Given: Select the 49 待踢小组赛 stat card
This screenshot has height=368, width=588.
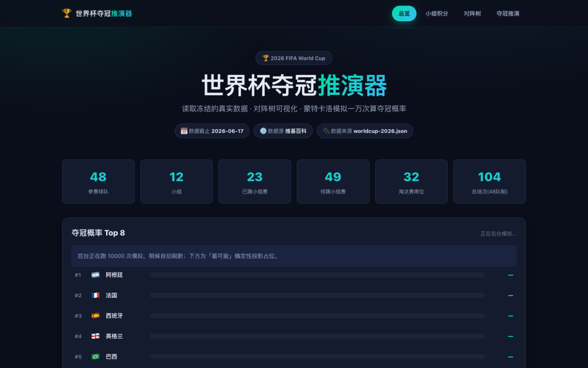Looking at the screenshot, I should click(333, 182).
